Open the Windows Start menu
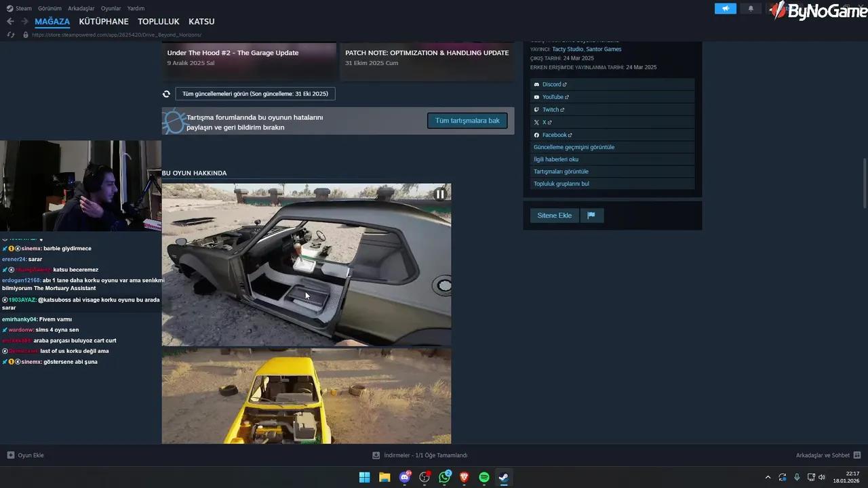Screen dimensions: 868x488 click(x=365, y=477)
